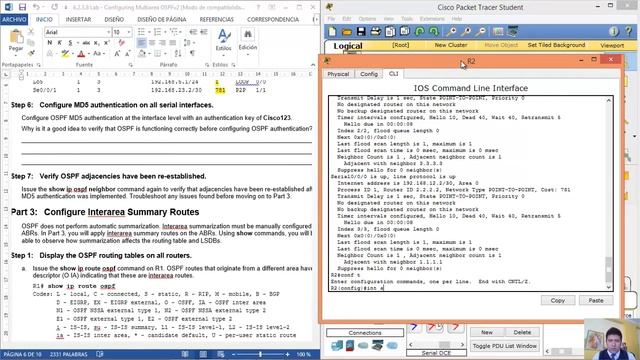Align text left in Word
Screen dimensions: 640x360
coord(141,42)
